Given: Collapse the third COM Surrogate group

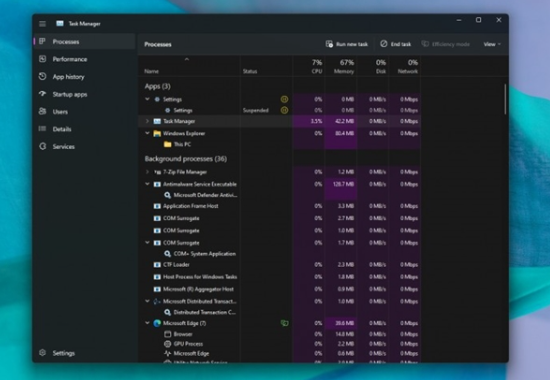Looking at the screenshot, I should click(147, 243).
